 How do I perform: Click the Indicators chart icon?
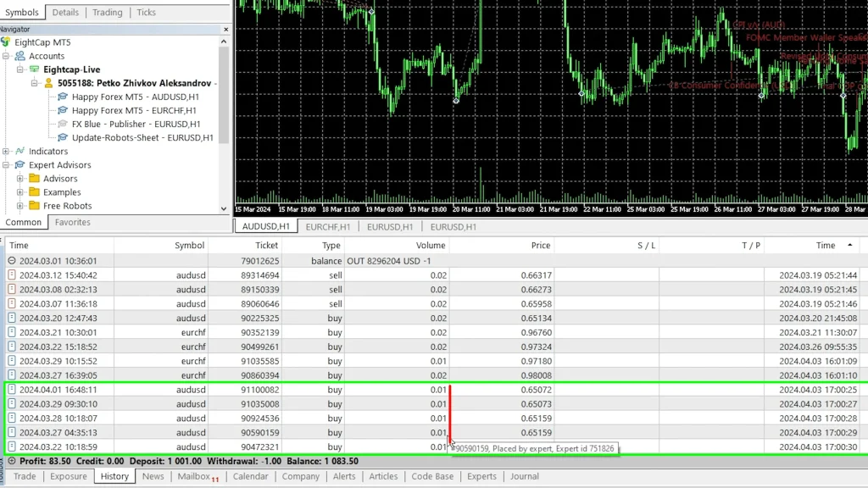[19, 152]
